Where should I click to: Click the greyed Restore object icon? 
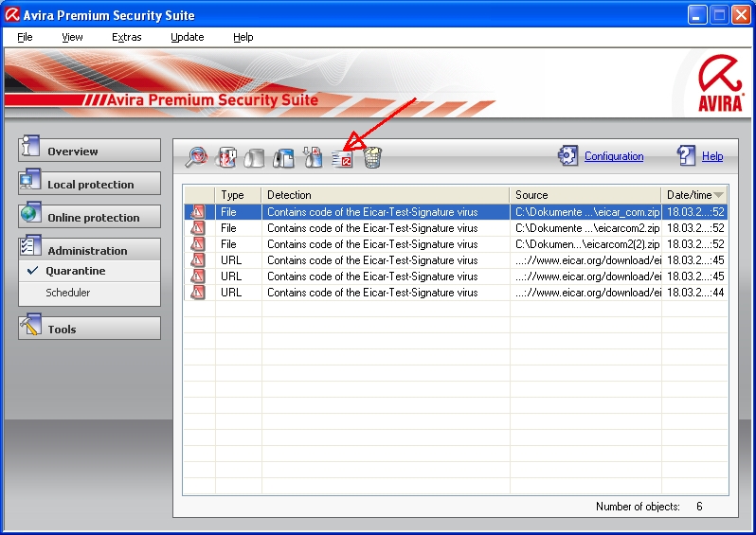(255, 157)
